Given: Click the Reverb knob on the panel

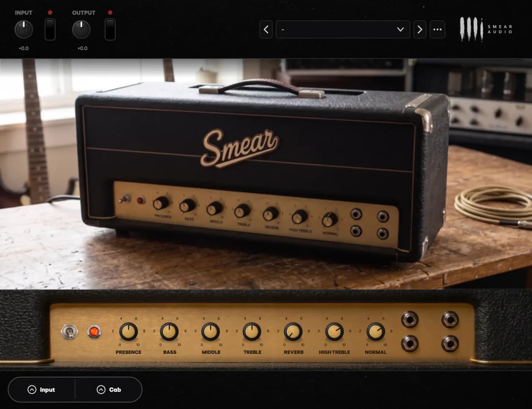Looking at the screenshot, I should coord(293,331).
